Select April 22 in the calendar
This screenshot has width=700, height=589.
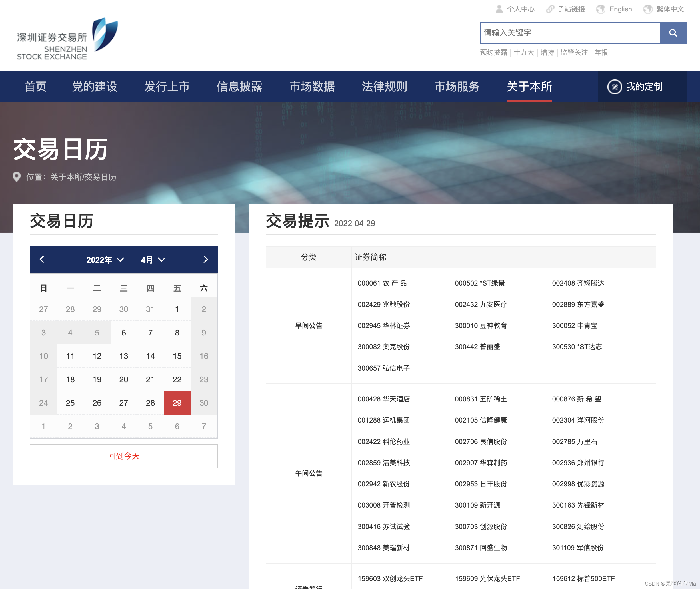coord(177,379)
